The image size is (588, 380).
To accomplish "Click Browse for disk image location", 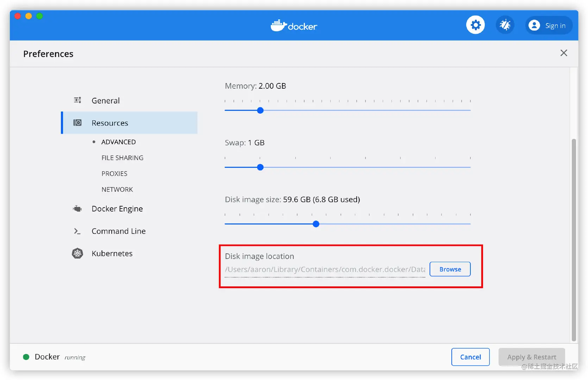I will (450, 269).
